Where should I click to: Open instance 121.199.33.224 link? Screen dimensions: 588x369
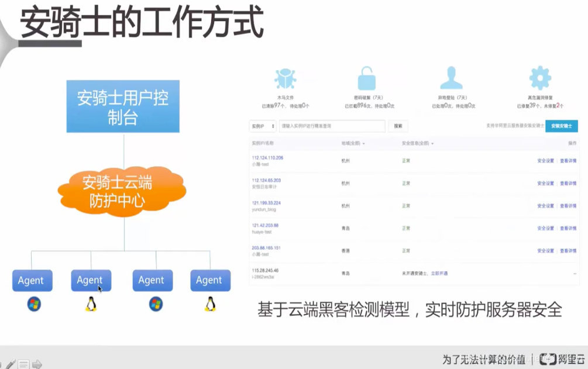pos(266,203)
